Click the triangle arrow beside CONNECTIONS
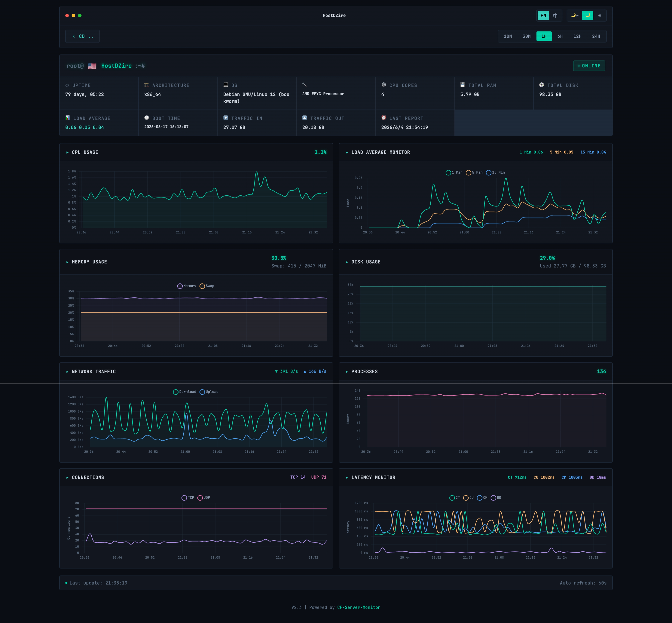The image size is (672, 623). (x=67, y=478)
